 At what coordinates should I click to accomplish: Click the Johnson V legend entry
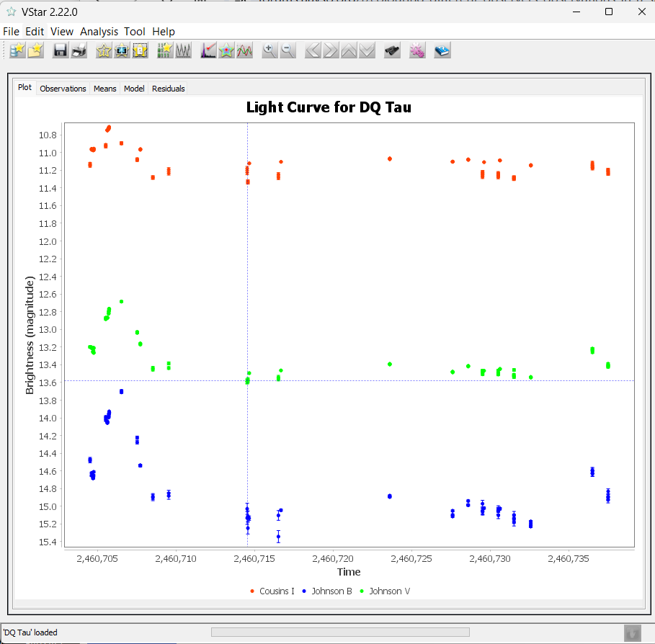(386, 591)
